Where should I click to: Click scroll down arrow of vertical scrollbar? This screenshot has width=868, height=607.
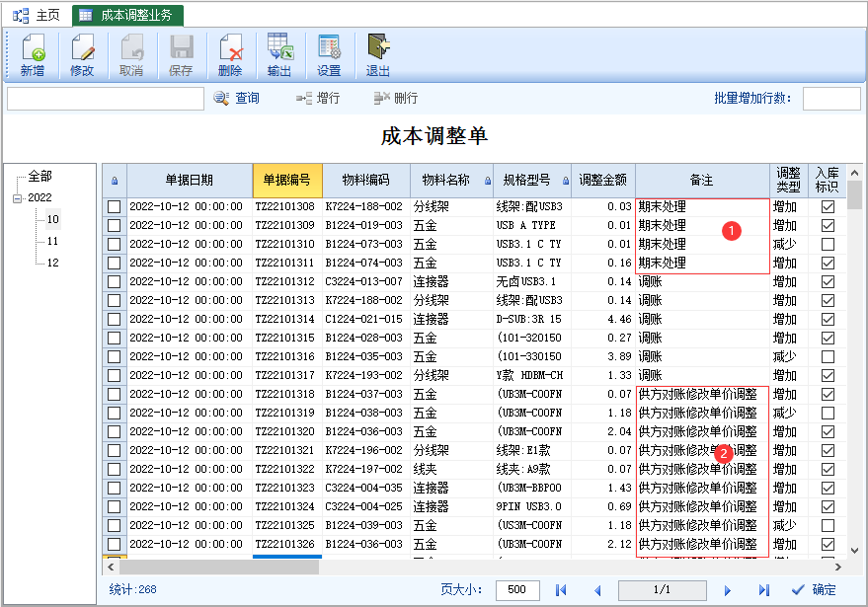(855, 551)
